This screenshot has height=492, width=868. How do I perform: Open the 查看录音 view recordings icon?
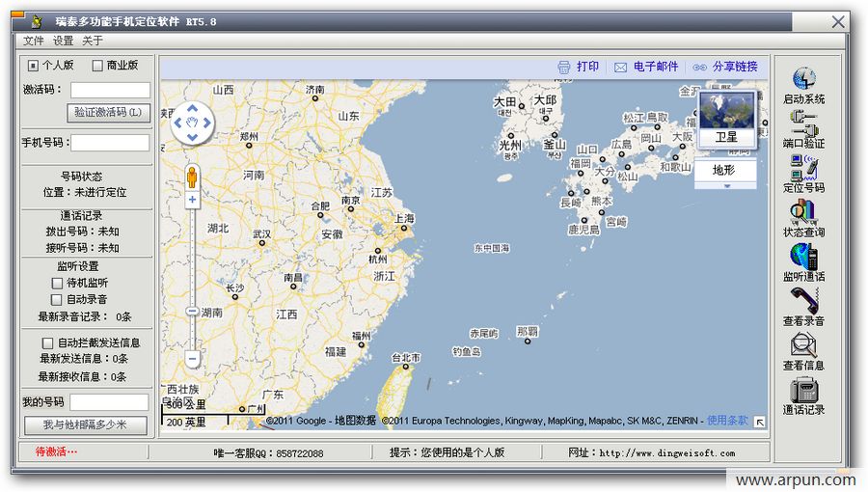tap(803, 301)
